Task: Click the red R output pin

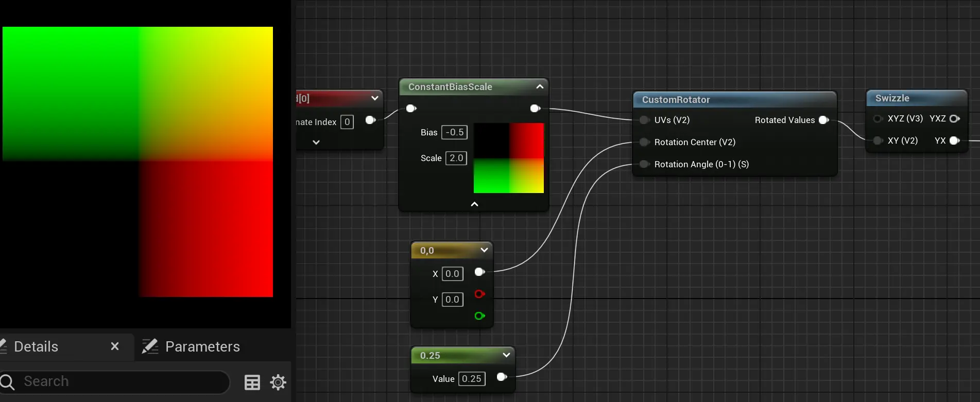Action: (479, 294)
